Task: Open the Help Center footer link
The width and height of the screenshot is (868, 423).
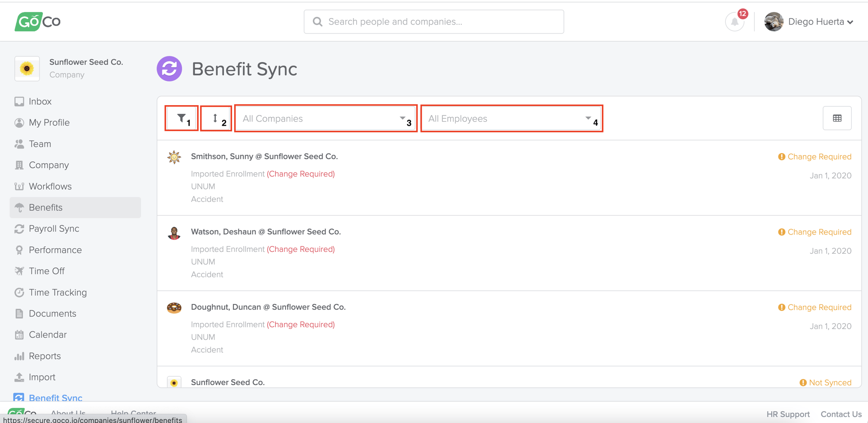Action: pos(133,413)
